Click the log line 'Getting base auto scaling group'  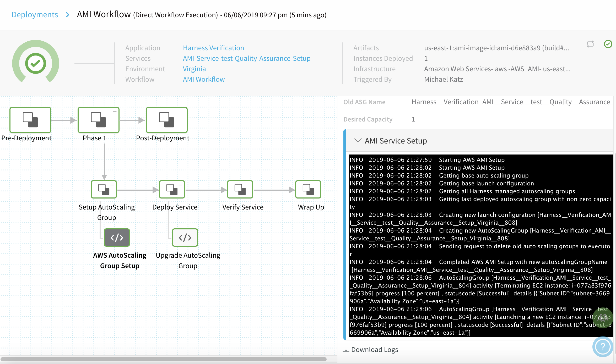tap(484, 175)
